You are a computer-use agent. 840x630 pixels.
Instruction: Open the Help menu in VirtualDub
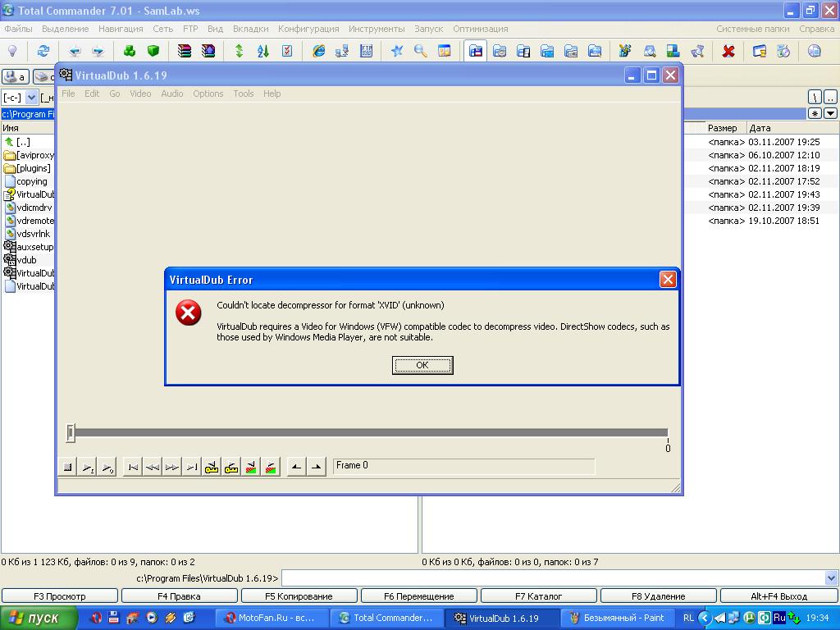(x=272, y=94)
